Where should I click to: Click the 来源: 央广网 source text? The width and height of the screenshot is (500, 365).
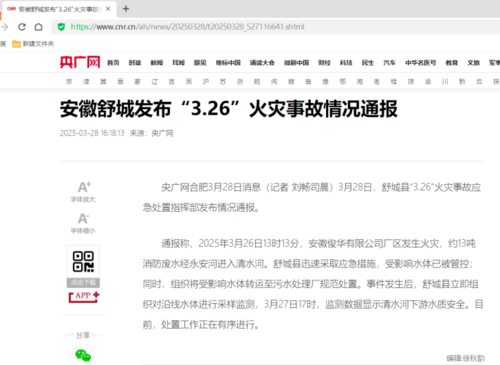(x=152, y=133)
